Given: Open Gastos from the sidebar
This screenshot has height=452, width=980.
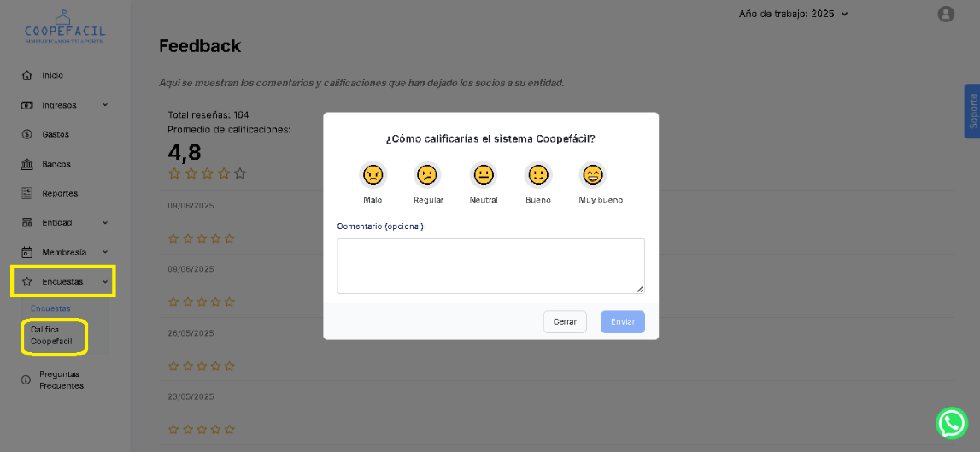Looking at the screenshot, I should point(55,134).
